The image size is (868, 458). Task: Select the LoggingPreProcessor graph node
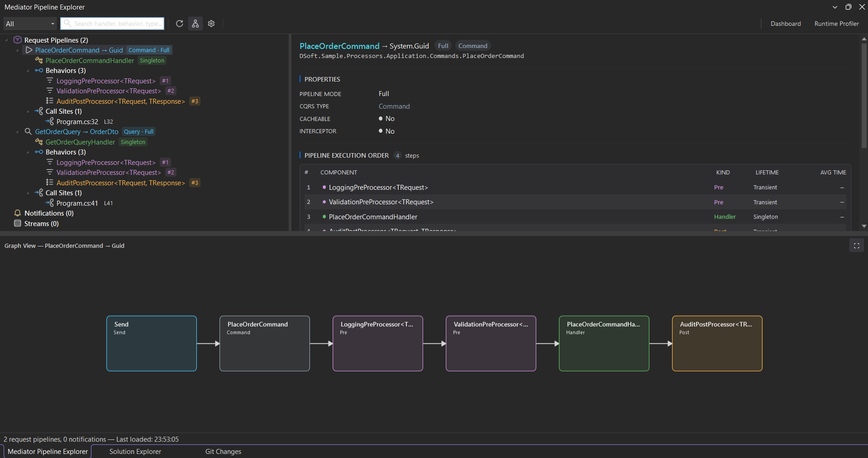point(378,343)
